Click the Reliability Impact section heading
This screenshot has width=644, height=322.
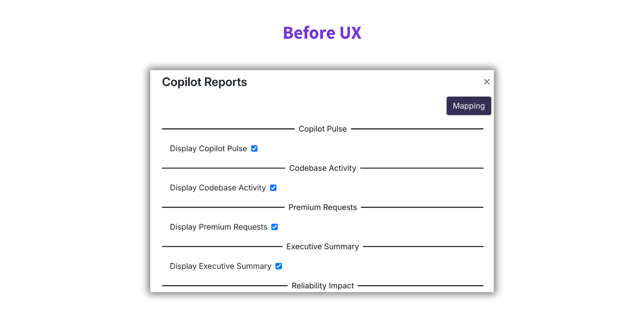[322, 286]
